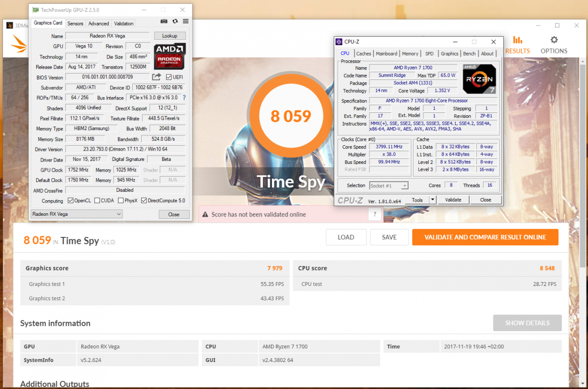Click the Memory Size value 8176 MB
The height and width of the screenshot is (389, 588).
point(85,139)
